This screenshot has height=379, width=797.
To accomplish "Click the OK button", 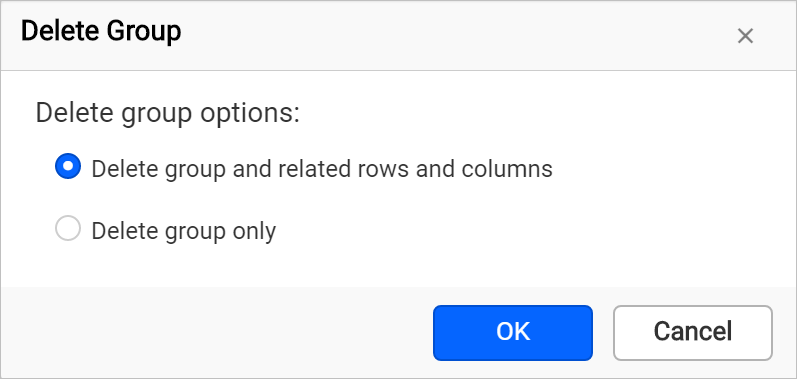I will [513, 333].
